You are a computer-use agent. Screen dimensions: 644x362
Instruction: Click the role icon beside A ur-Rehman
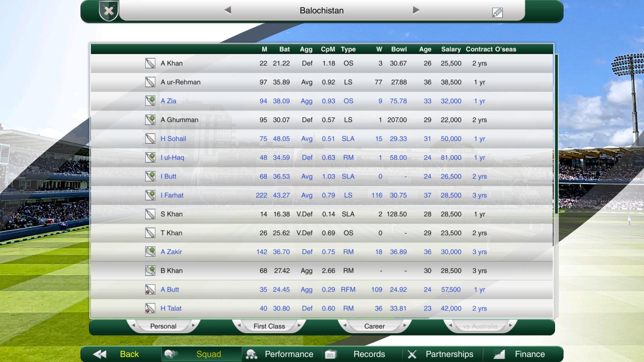[150, 82]
